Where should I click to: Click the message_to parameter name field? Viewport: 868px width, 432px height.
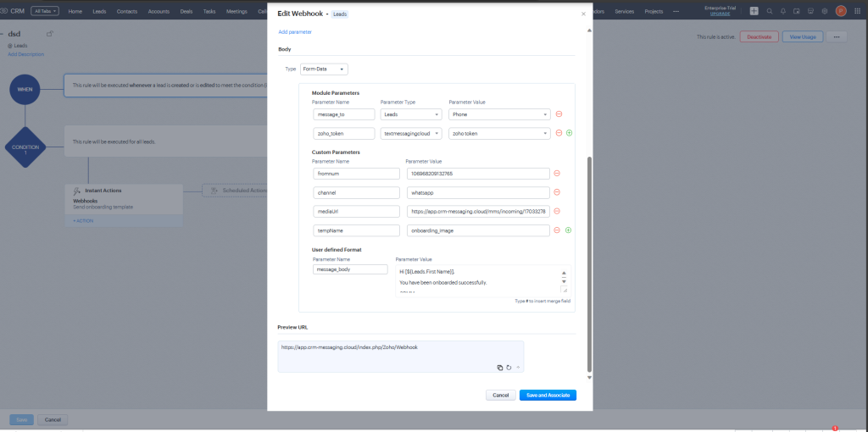pyautogui.click(x=344, y=114)
